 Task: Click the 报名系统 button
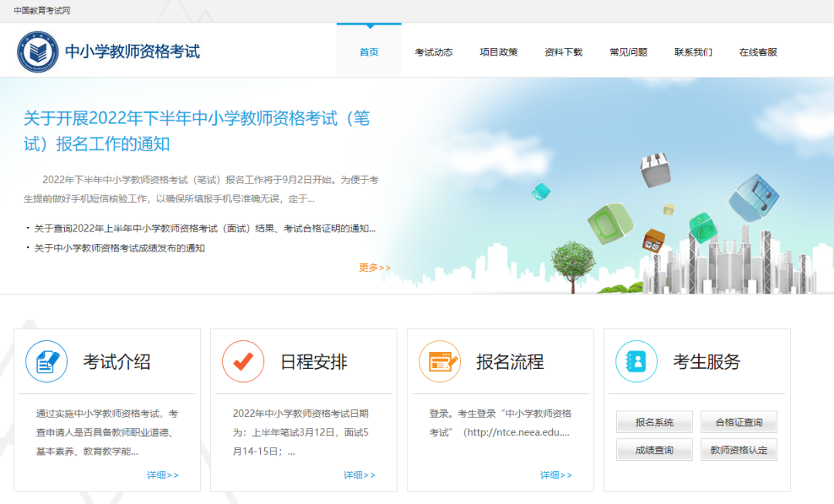(x=654, y=422)
